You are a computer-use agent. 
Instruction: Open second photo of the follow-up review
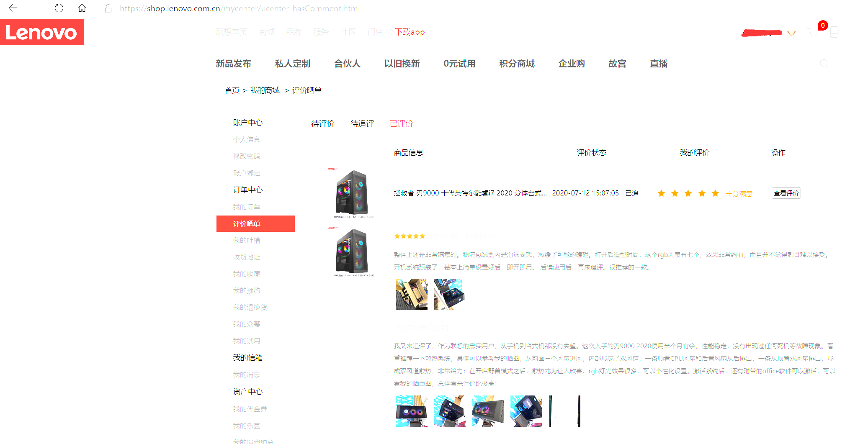450,411
